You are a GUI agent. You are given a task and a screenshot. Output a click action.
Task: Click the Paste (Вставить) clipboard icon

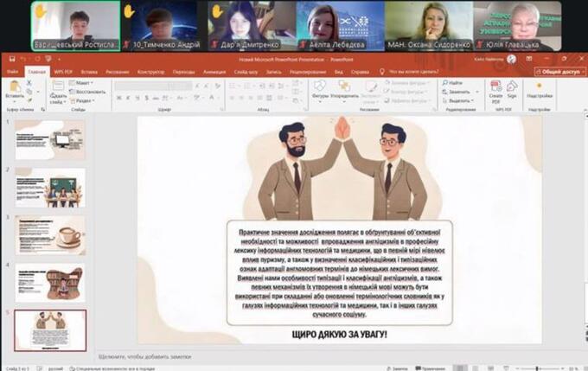click(x=15, y=89)
